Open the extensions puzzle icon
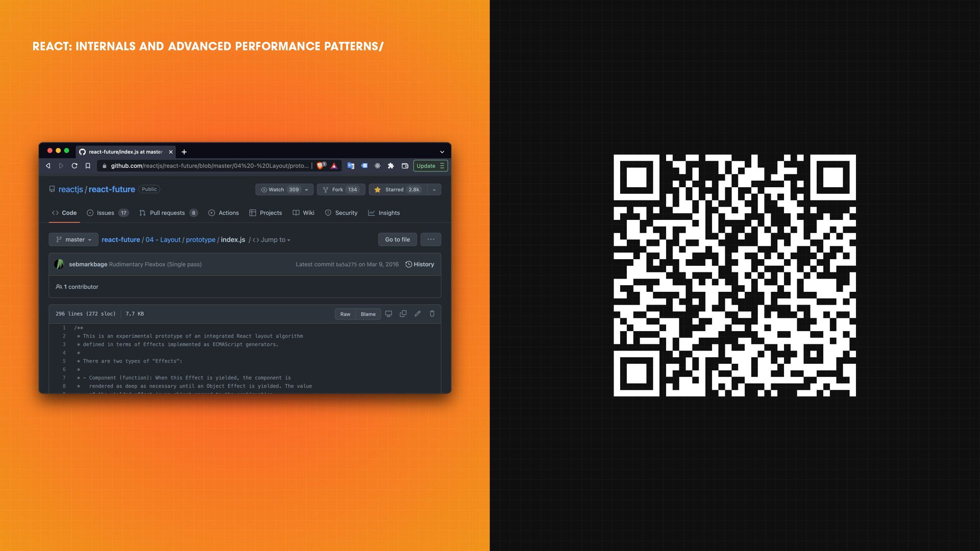 click(391, 166)
